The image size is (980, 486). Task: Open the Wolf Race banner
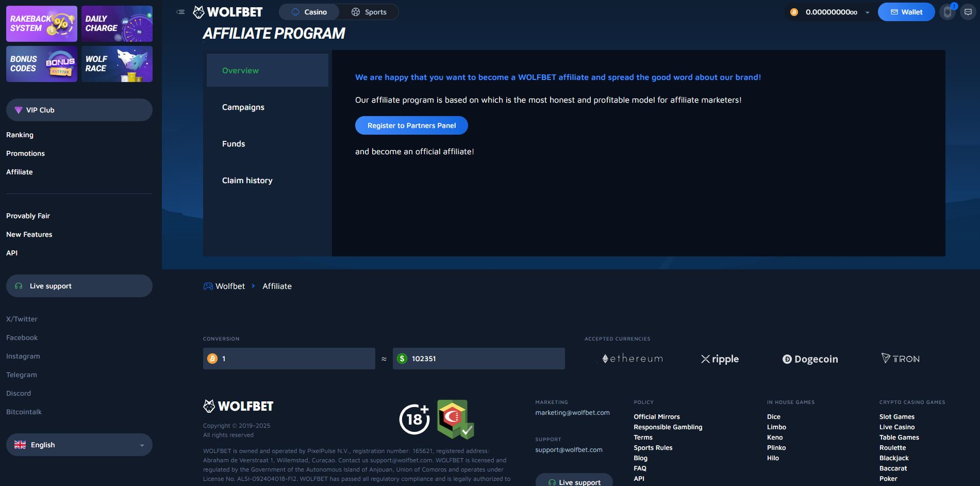click(x=117, y=64)
